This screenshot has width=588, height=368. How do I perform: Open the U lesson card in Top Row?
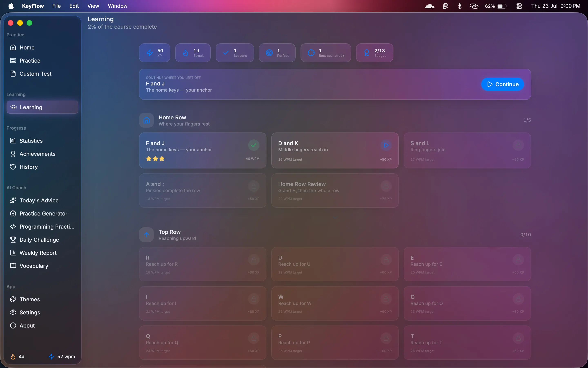[335, 264]
